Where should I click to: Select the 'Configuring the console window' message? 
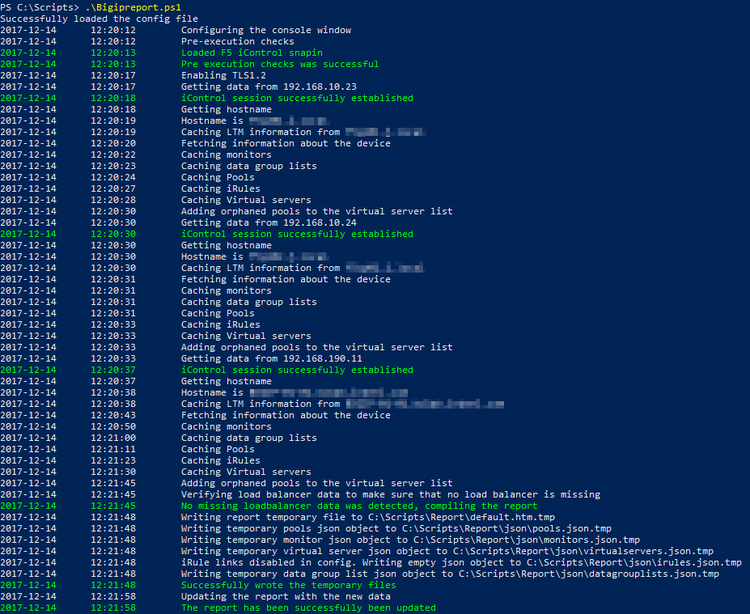[266, 30]
